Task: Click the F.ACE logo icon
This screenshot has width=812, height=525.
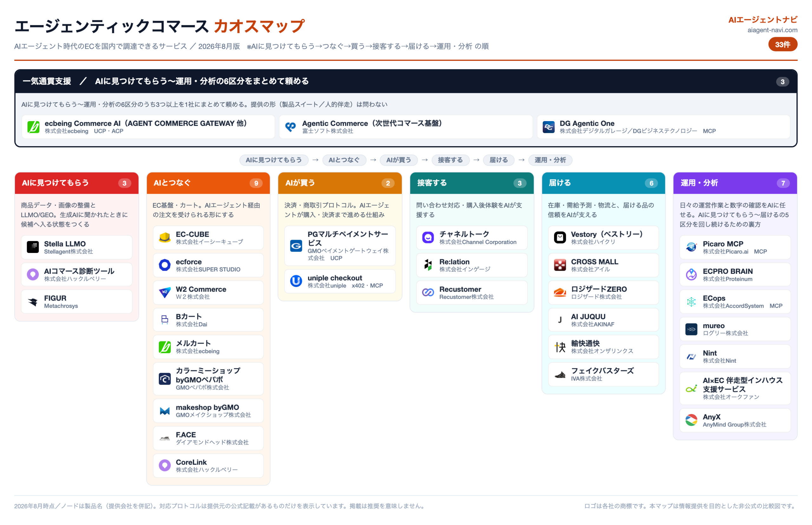Action: 165,438
